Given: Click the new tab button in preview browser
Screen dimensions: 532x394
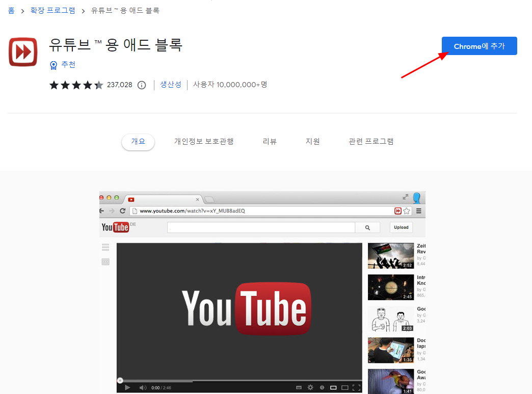Looking at the screenshot, I should (x=209, y=199).
